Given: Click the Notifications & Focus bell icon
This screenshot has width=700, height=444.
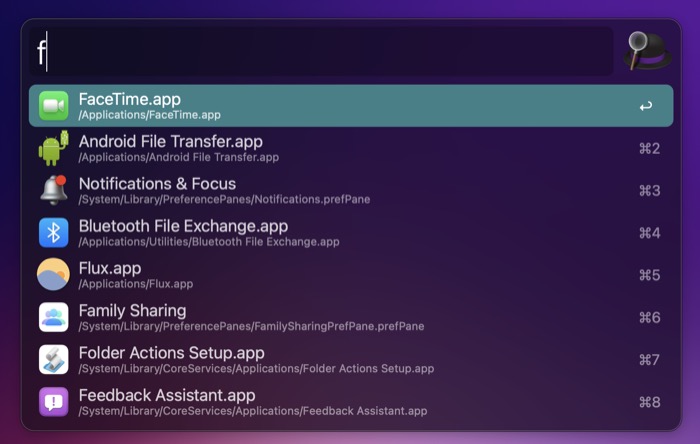Looking at the screenshot, I should click(x=54, y=190).
